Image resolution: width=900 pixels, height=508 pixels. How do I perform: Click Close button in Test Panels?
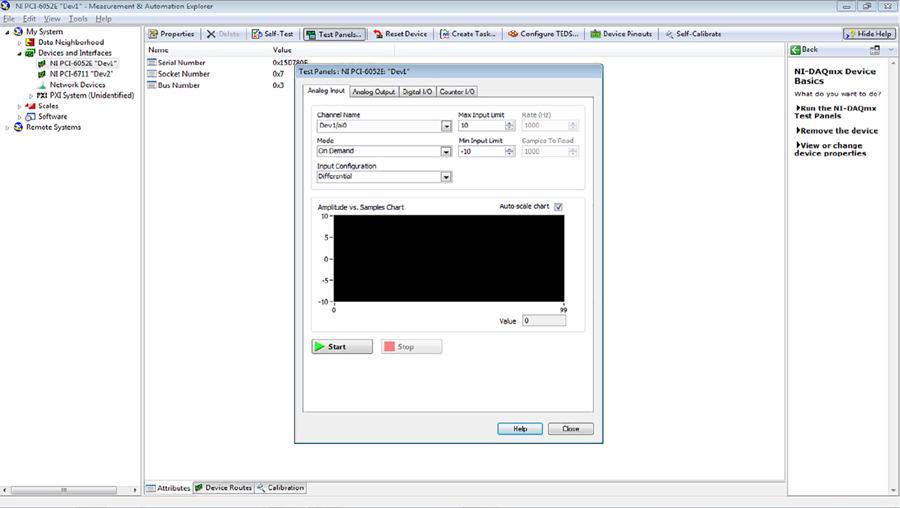tap(571, 429)
